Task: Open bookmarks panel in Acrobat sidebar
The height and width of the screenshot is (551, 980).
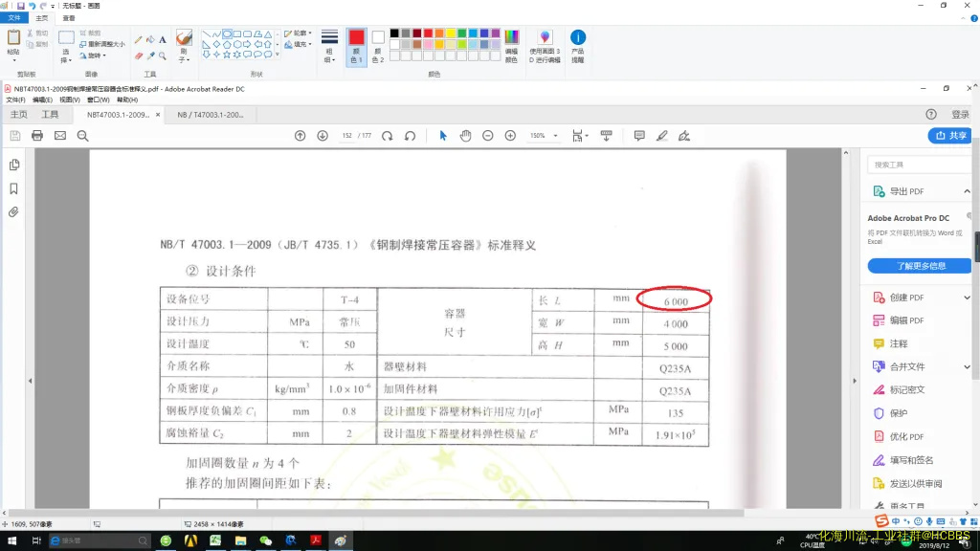Action: pos(14,188)
